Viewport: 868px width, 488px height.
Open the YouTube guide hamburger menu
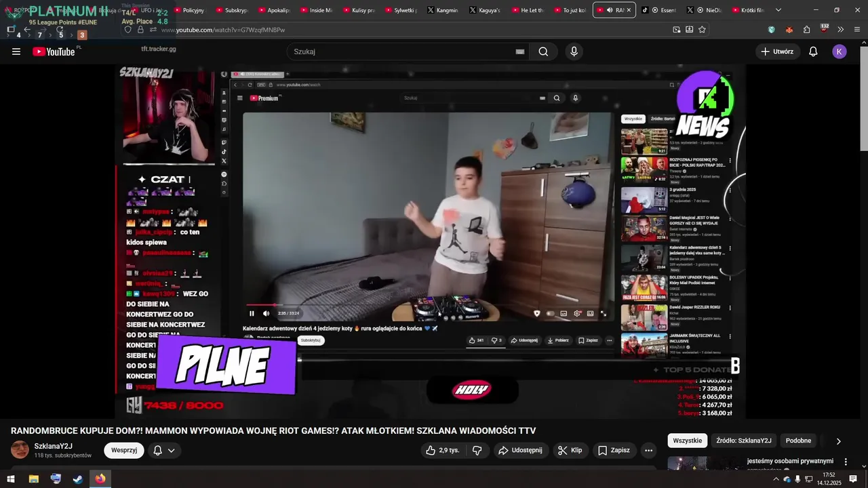[16, 52]
